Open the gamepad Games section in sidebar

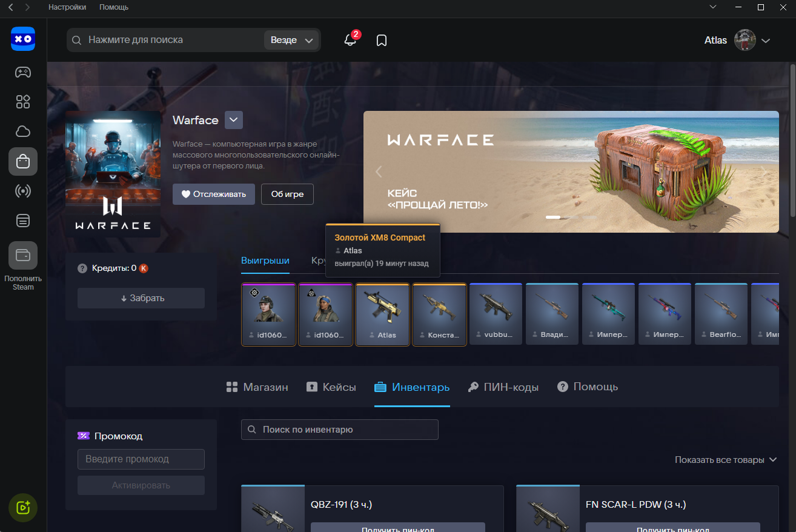point(23,72)
